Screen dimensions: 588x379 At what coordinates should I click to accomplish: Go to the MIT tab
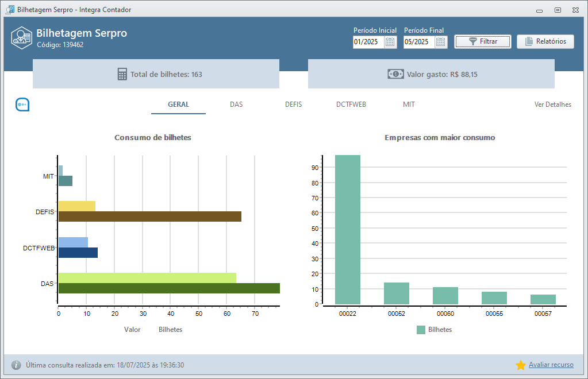tap(409, 105)
